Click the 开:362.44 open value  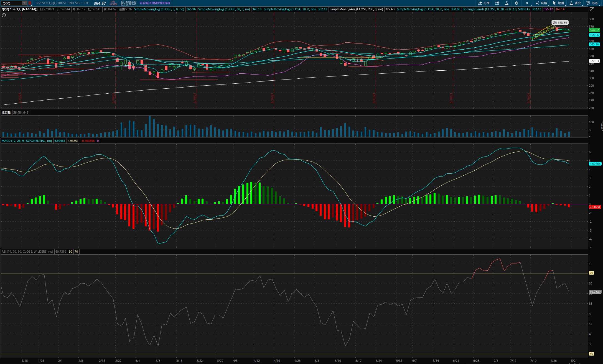click(63, 9)
